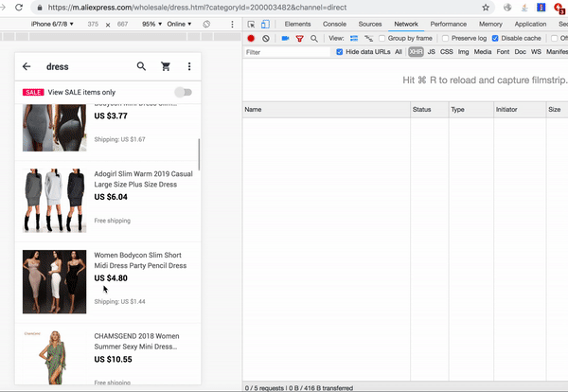Switch to the Memory tab
568x392 pixels.
click(490, 25)
